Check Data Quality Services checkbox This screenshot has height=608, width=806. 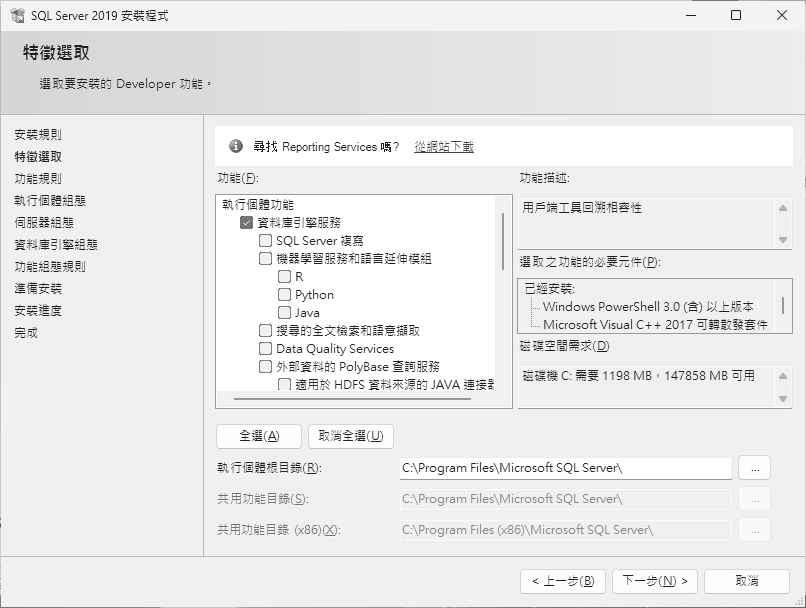(265, 348)
